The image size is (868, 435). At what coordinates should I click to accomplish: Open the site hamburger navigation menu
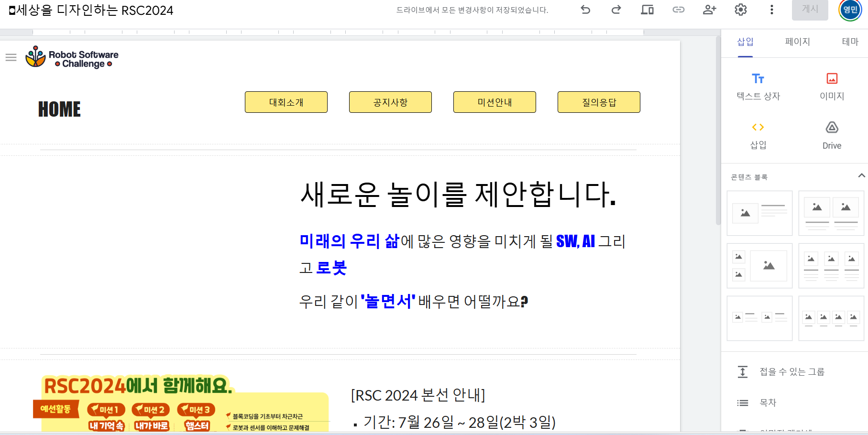pyautogui.click(x=11, y=57)
